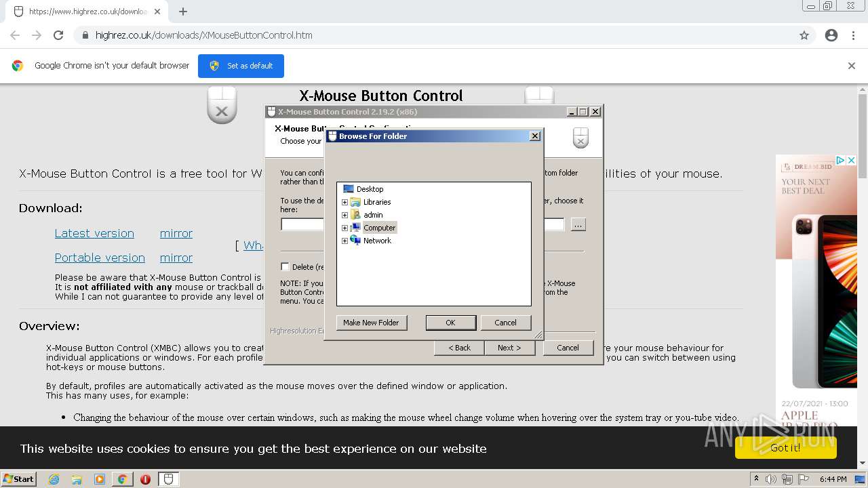This screenshot has height=488, width=868.
Task: Launch Internet Explorer from taskbar
Action: tap(54, 479)
